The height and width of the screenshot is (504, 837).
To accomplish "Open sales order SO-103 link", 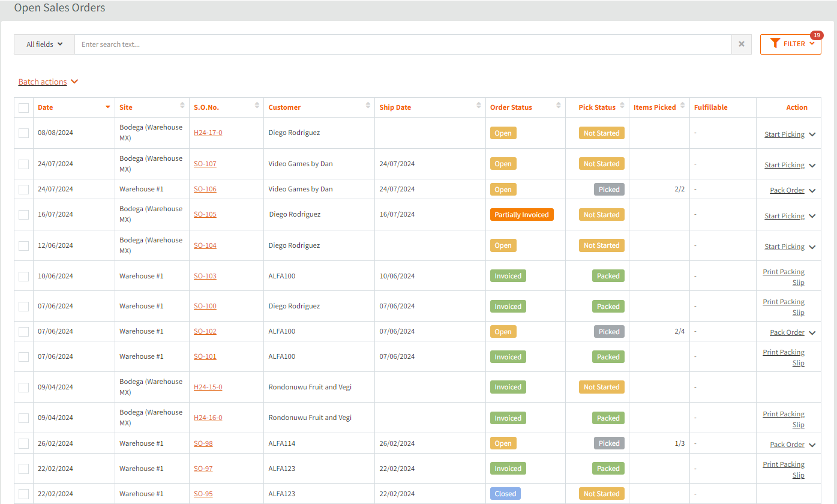I will pos(205,276).
